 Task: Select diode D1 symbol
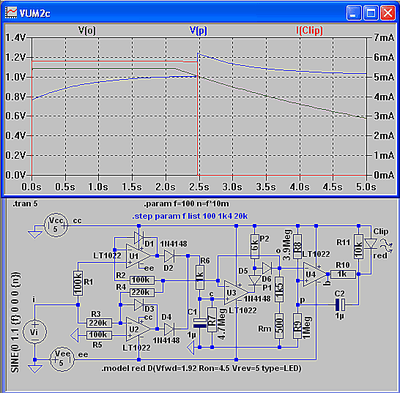click(x=139, y=238)
